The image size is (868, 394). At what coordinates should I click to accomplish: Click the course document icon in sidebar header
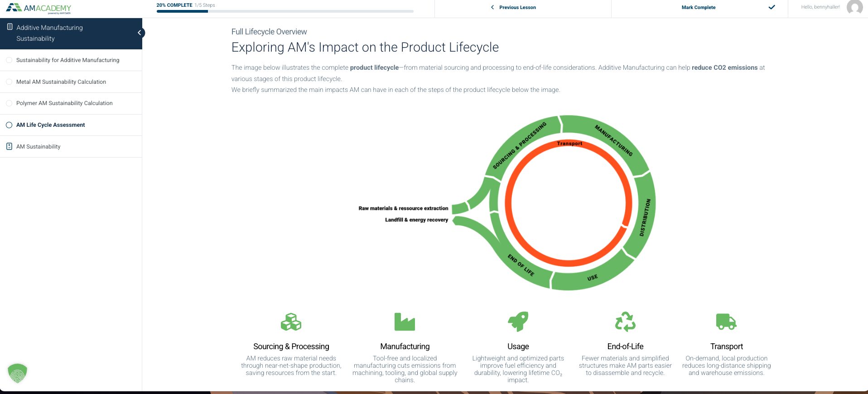pyautogui.click(x=10, y=27)
